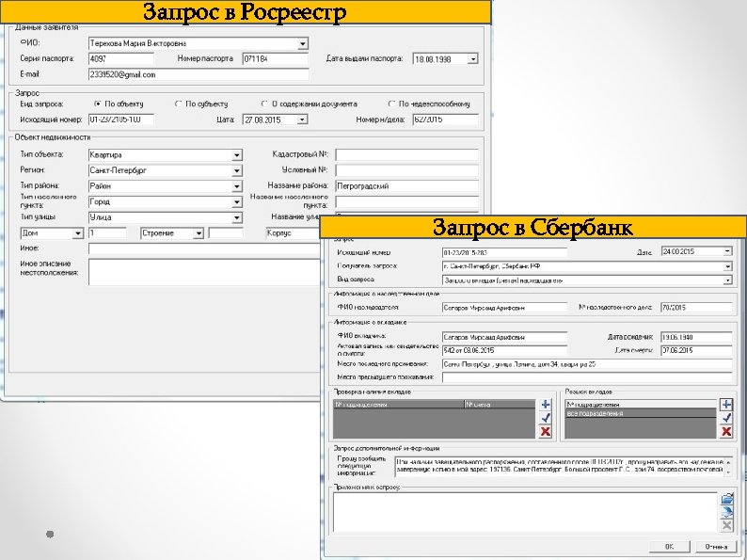Click the Дата рождения field (19.06.1940)

[x=696, y=338]
